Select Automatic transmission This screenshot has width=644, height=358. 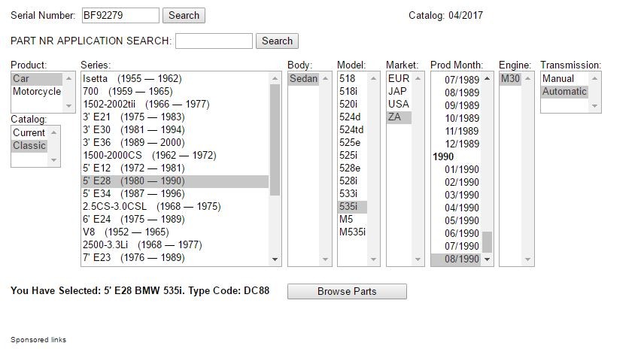(x=564, y=91)
